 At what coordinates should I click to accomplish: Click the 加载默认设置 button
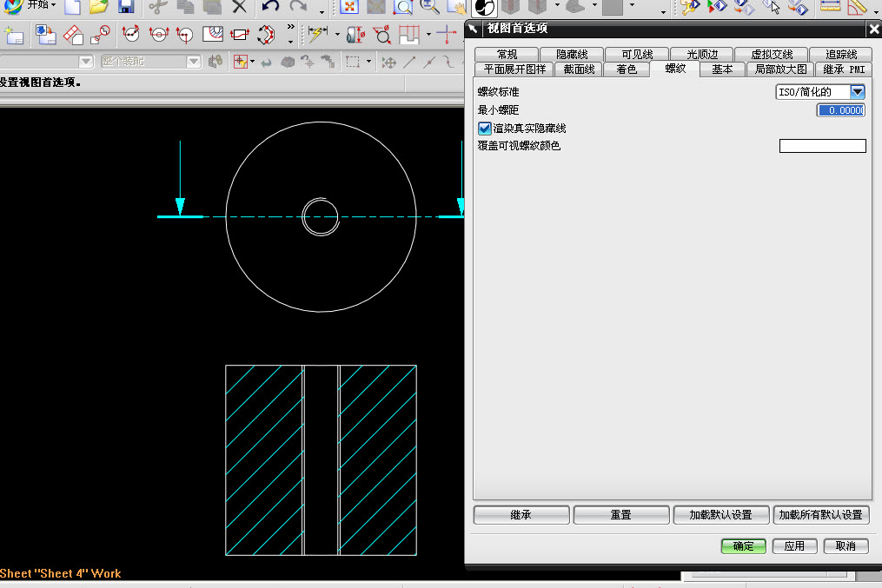pos(720,515)
